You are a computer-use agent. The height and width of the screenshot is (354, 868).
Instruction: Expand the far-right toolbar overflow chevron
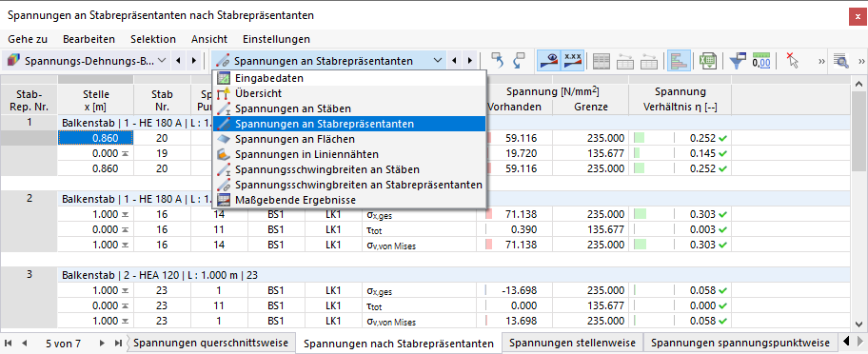click(861, 61)
